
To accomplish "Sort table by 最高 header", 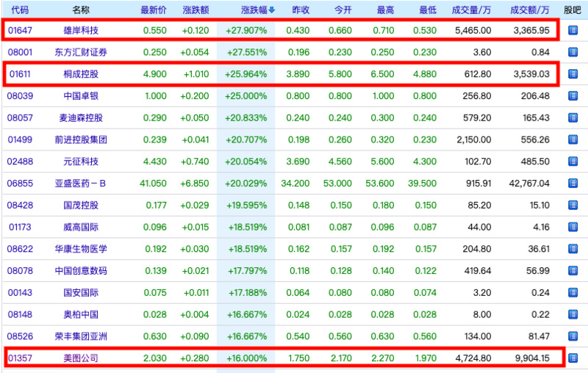I will tap(385, 10).
